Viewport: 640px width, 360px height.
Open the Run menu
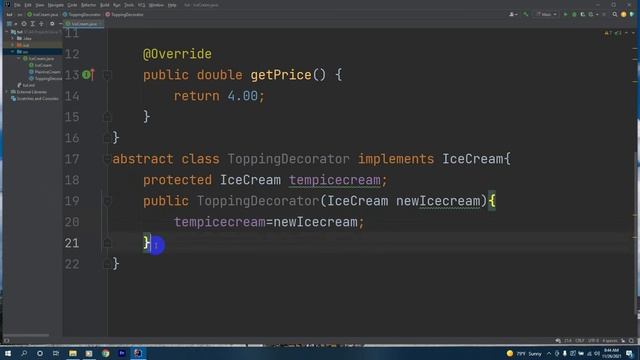[117, 5]
